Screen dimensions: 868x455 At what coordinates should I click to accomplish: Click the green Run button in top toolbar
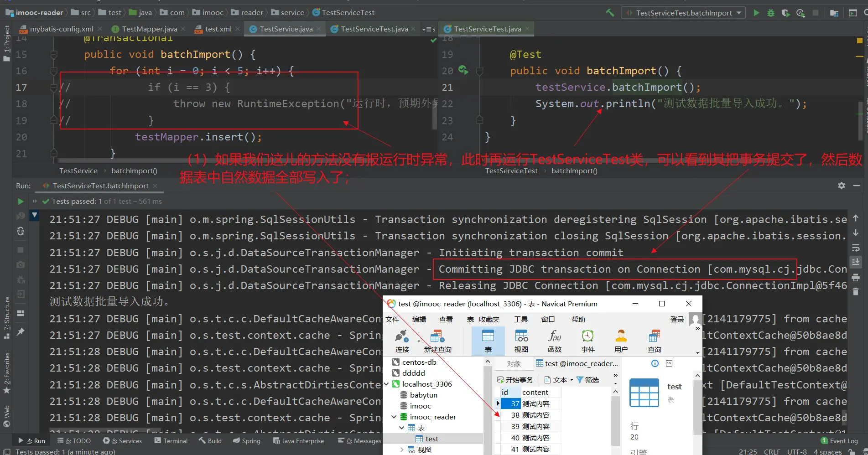click(756, 13)
